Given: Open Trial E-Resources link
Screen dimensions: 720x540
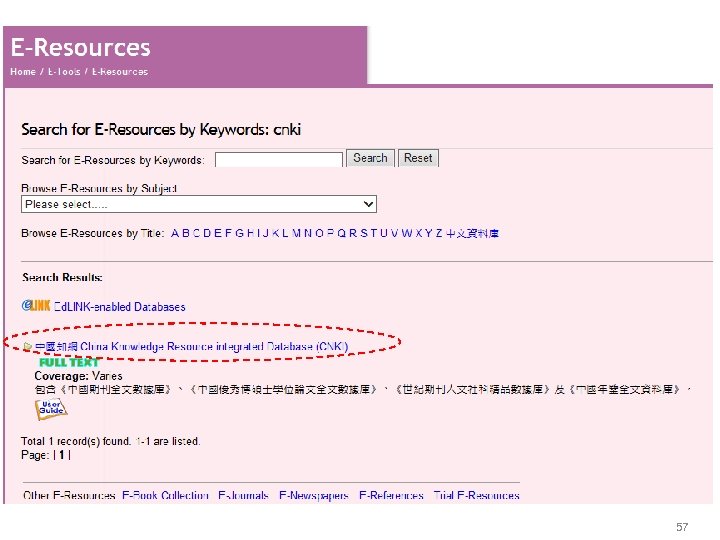Looking at the screenshot, I should (x=477, y=495).
